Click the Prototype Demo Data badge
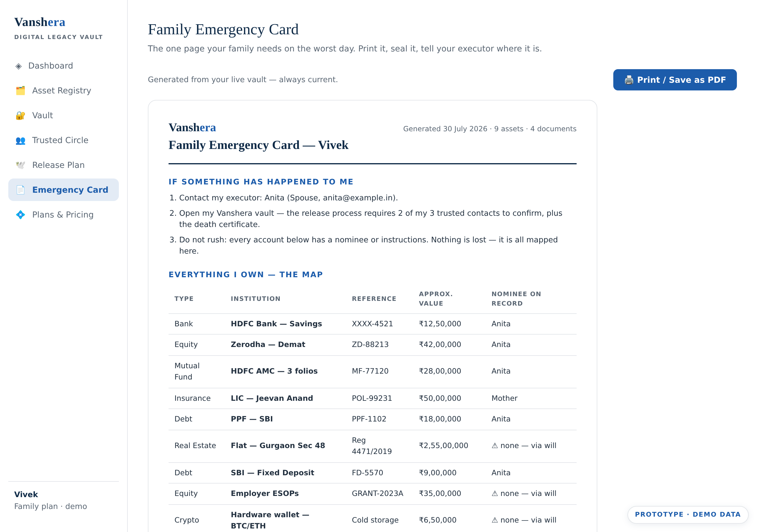The height and width of the screenshot is (532, 757). click(688, 514)
